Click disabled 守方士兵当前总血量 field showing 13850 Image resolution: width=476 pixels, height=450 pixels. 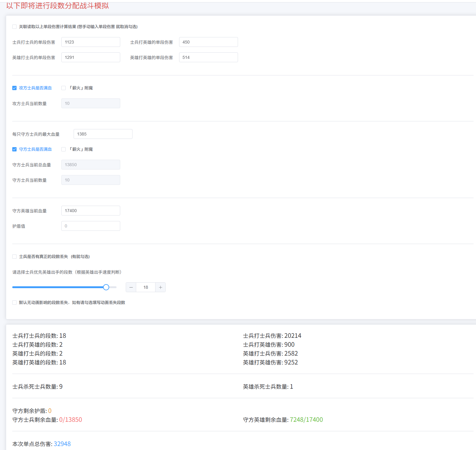(x=91, y=165)
